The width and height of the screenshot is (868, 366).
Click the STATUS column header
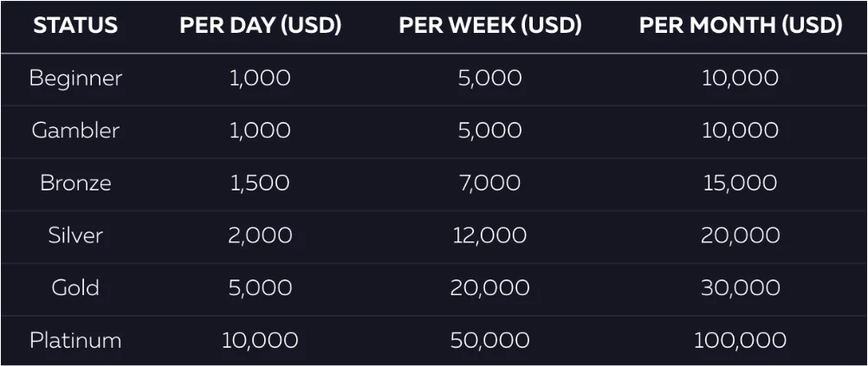click(75, 25)
